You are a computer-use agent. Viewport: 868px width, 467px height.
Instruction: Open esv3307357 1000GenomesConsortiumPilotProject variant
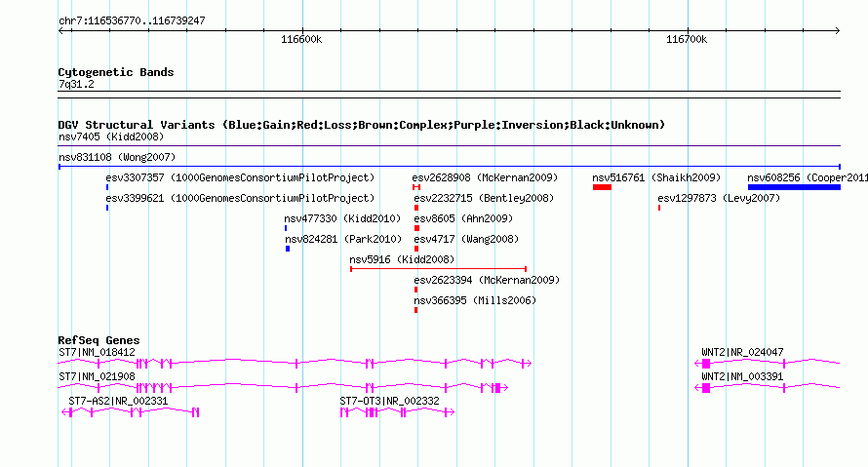coord(240,177)
